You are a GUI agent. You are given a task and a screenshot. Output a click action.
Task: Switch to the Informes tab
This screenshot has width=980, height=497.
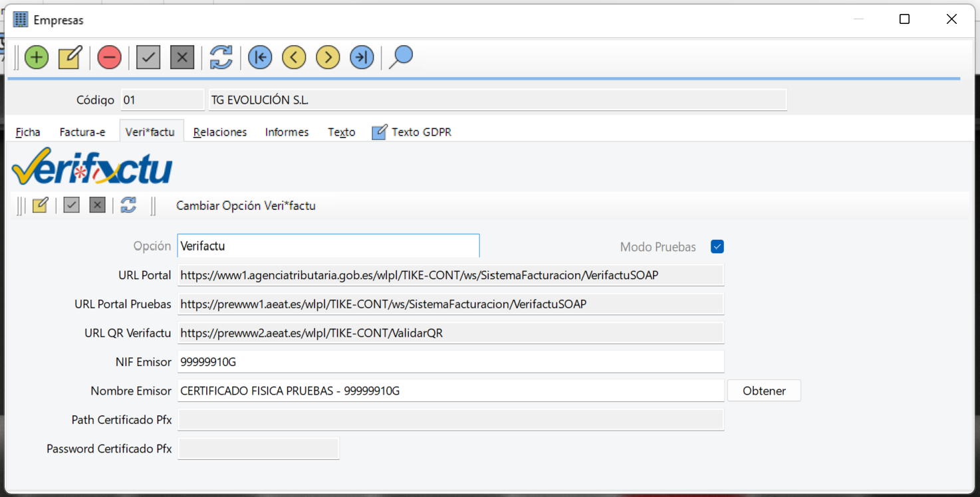click(287, 132)
